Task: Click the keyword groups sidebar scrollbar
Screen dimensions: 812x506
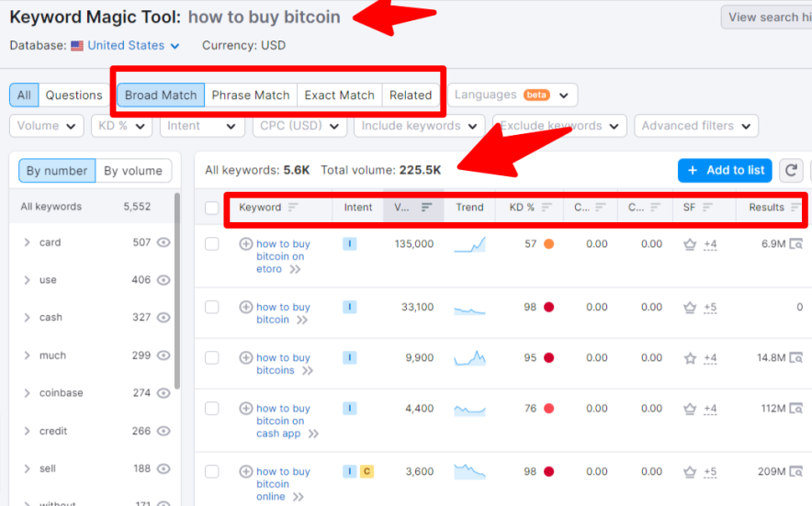Action: pyautogui.click(x=177, y=291)
